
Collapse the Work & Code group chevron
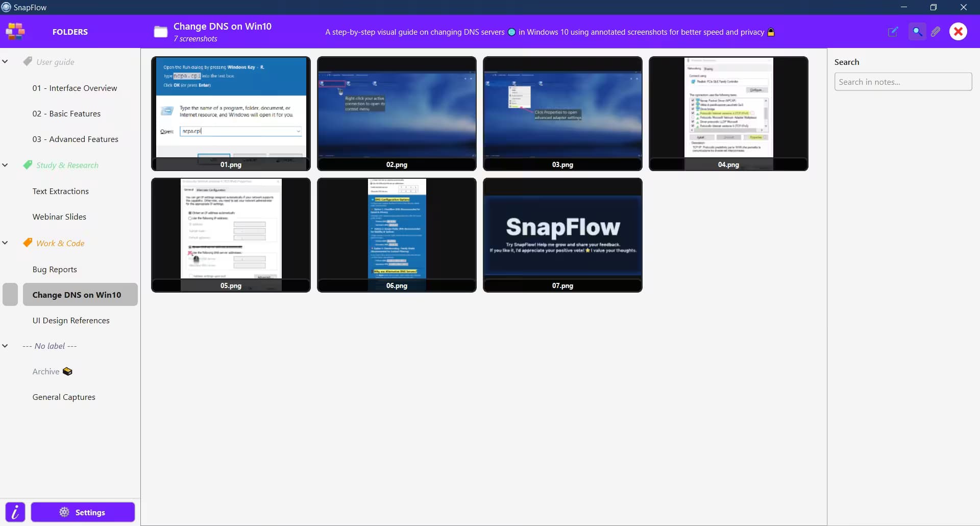click(5, 243)
